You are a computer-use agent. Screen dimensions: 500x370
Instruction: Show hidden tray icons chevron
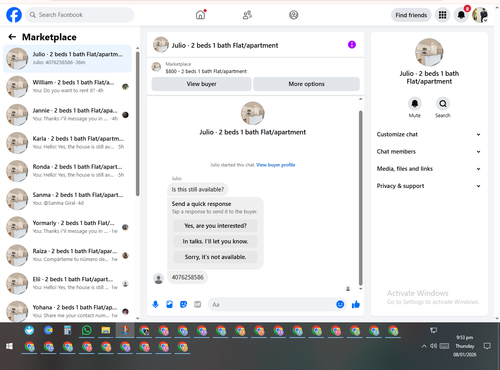(424, 346)
